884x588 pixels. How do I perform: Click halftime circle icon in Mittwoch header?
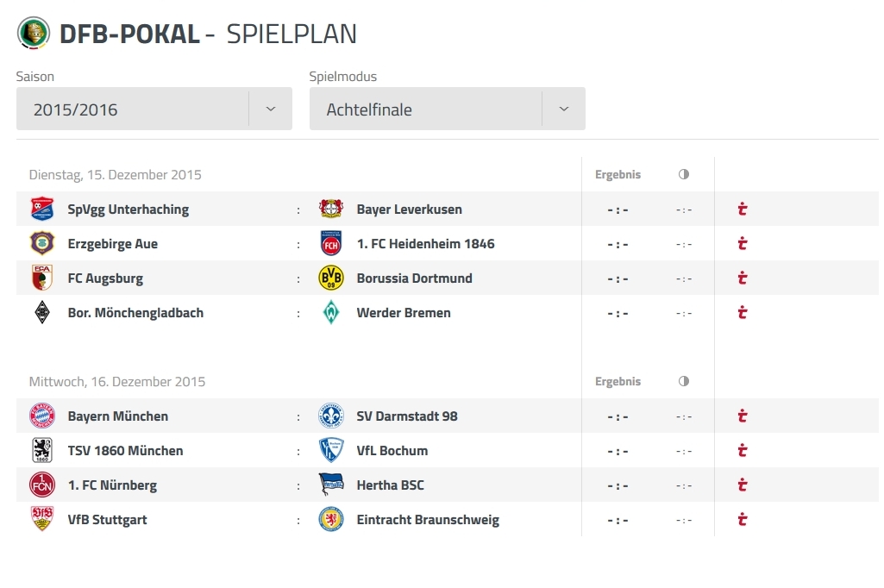[x=684, y=381]
